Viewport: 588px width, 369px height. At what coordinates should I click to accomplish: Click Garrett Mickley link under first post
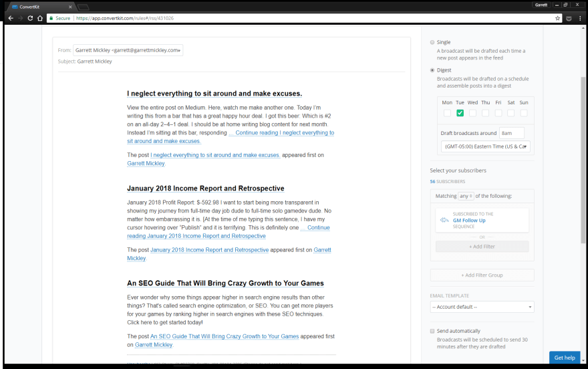146,164
